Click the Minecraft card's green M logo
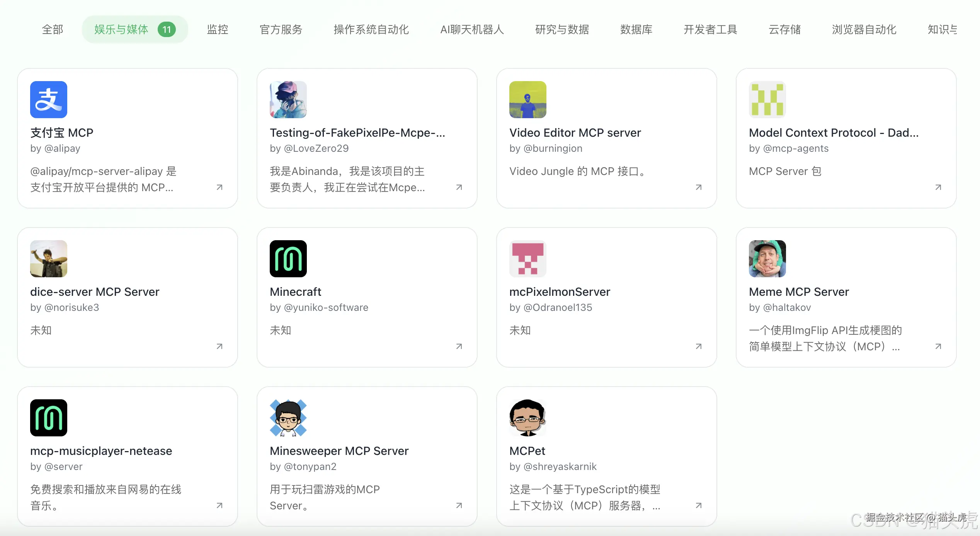 click(x=288, y=259)
